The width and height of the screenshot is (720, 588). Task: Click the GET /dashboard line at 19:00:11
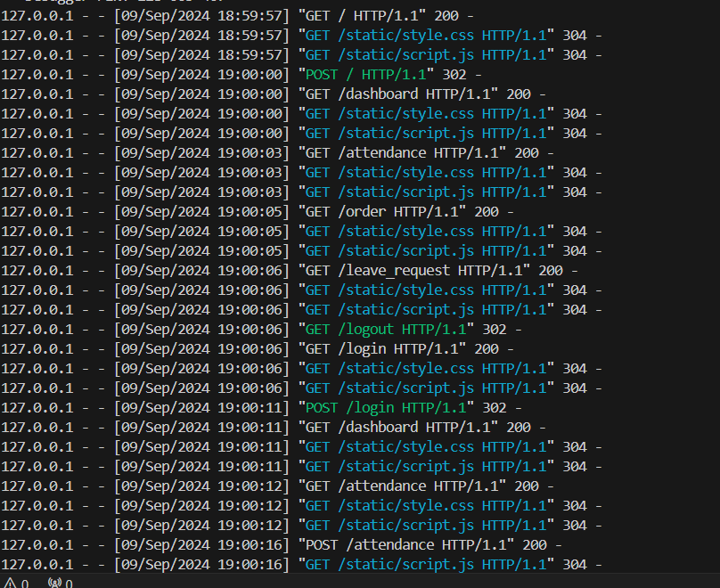(274, 428)
